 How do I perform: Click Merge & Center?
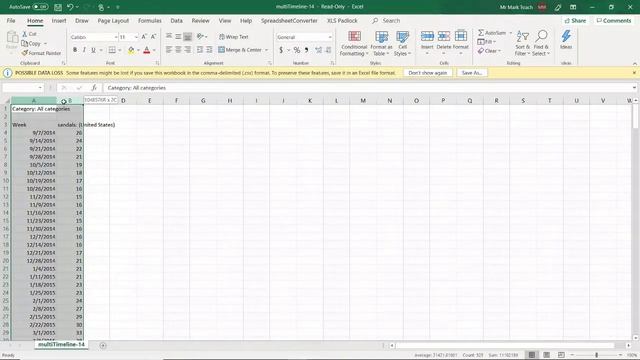click(x=240, y=50)
